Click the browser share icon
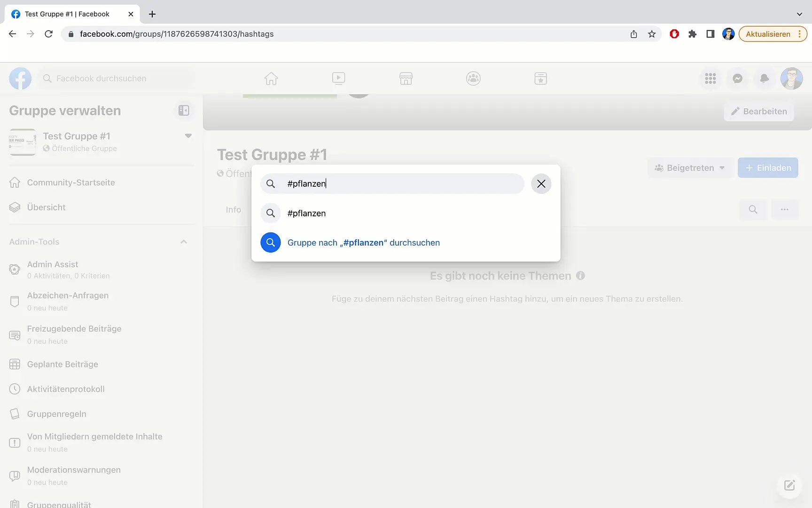Screen dimensions: 812x508 point(634,34)
